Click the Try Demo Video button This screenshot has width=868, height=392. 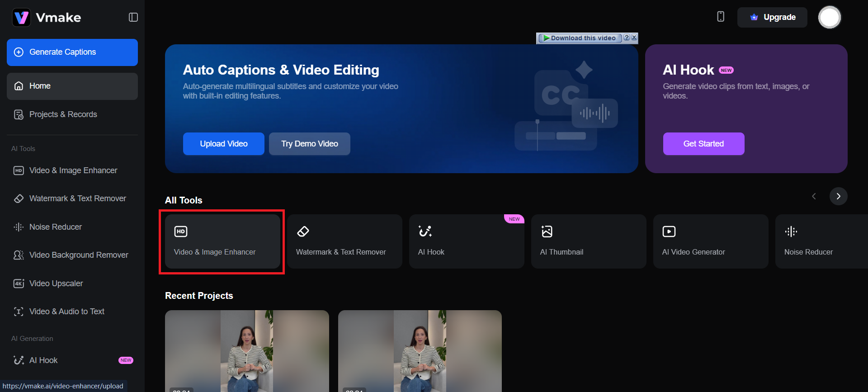pyautogui.click(x=309, y=144)
